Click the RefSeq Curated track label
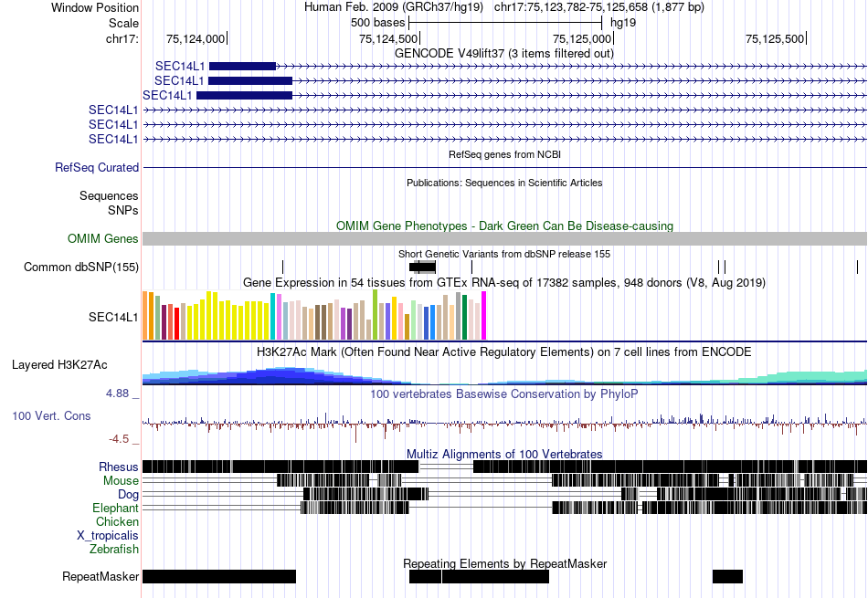The width and height of the screenshot is (868, 598). 96,167
